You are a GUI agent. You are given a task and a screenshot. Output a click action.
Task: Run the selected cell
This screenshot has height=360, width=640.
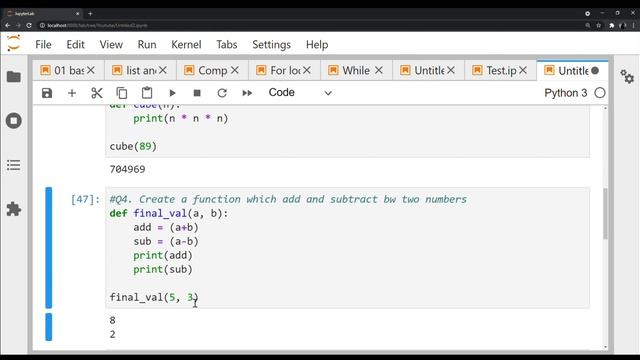point(172,93)
